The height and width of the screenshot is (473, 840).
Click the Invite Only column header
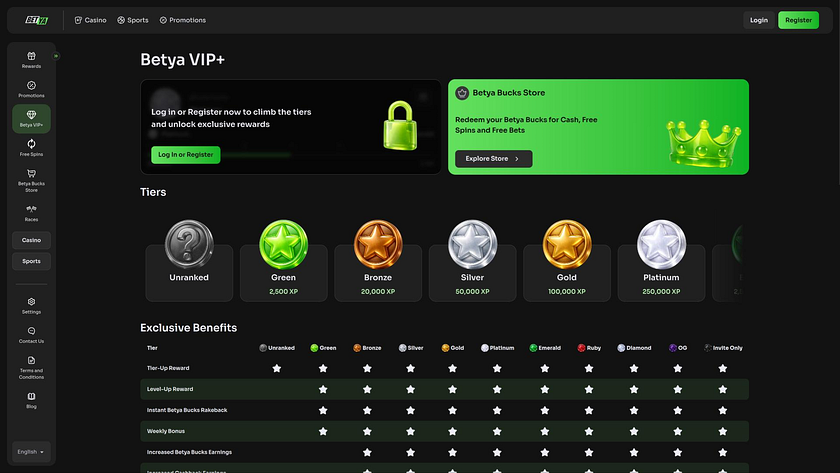[723, 348]
